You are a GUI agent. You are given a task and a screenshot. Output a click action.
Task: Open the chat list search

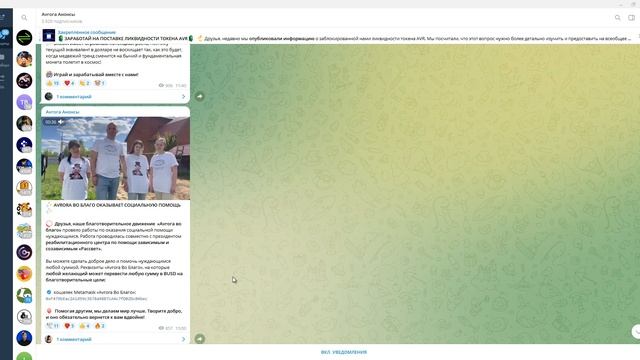pos(24,18)
